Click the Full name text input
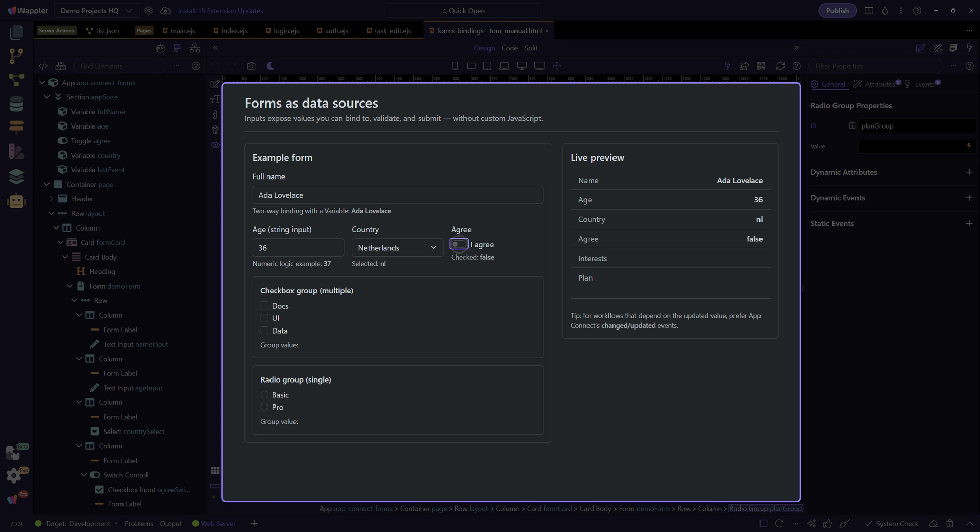Viewport: 980px width, 532px height. tap(397, 195)
